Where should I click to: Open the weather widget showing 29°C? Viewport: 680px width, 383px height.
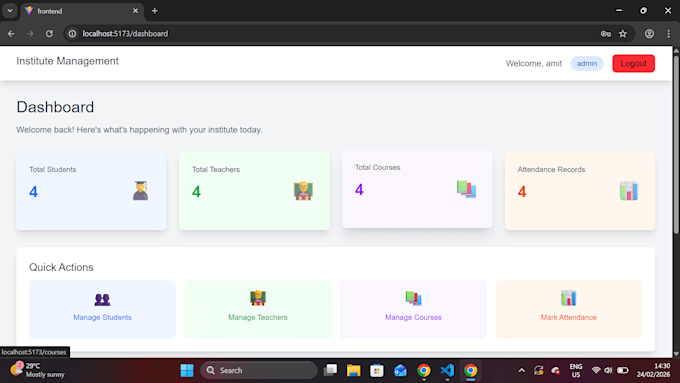pyautogui.click(x=38, y=370)
